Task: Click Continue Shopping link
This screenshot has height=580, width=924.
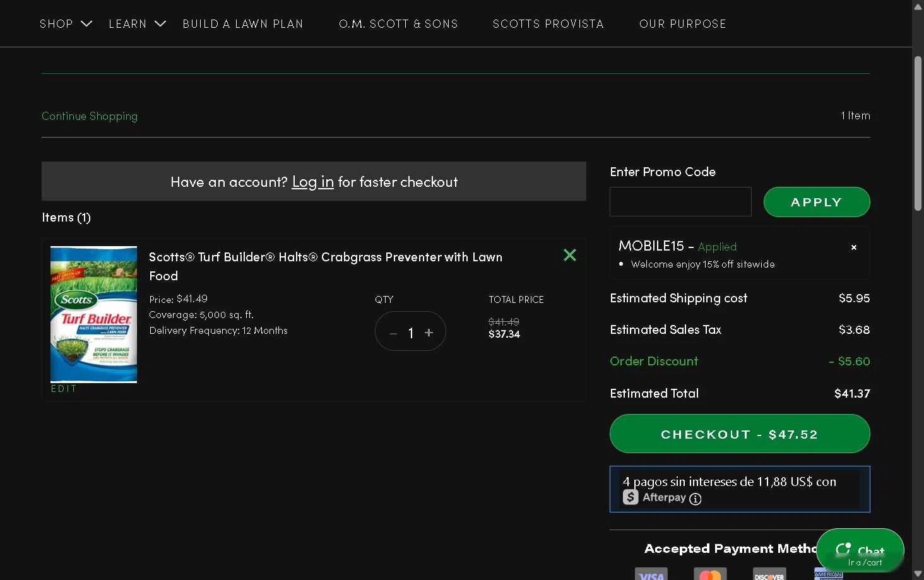Action: pos(90,116)
